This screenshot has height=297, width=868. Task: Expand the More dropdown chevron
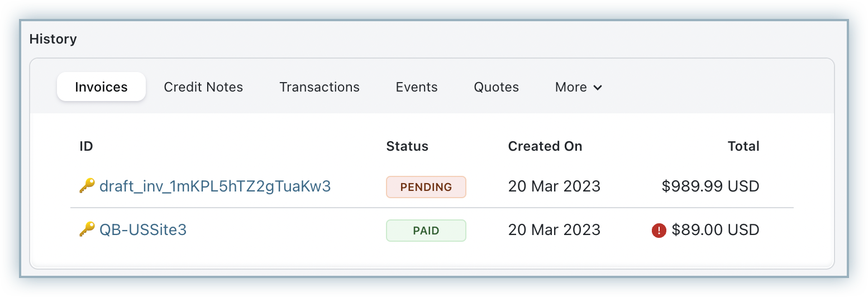[x=597, y=88]
